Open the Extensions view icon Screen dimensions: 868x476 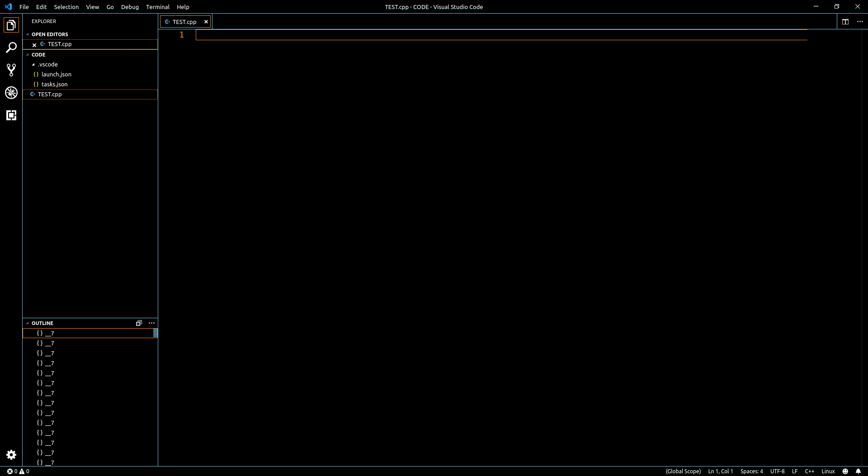tap(11, 115)
